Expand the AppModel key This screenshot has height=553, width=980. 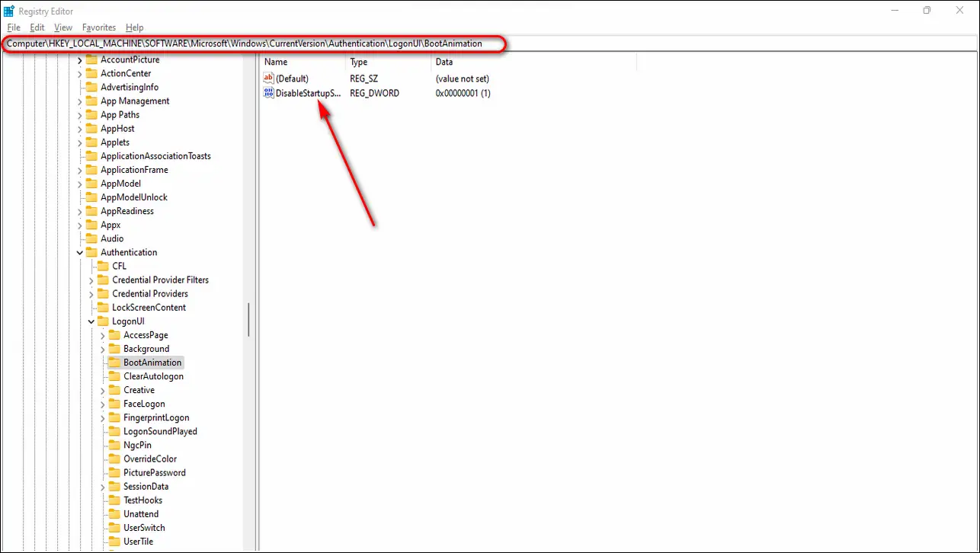(80, 184)
